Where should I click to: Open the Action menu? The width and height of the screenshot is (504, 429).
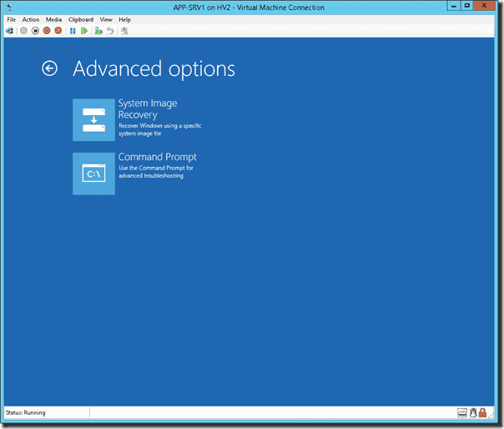31,20
